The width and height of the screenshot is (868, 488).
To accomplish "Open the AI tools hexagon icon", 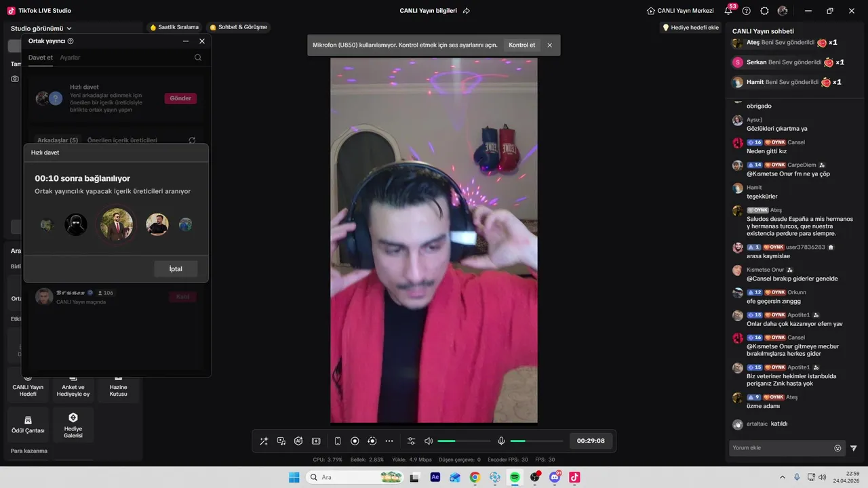I will pyautogui.click(x=298, y=441).
